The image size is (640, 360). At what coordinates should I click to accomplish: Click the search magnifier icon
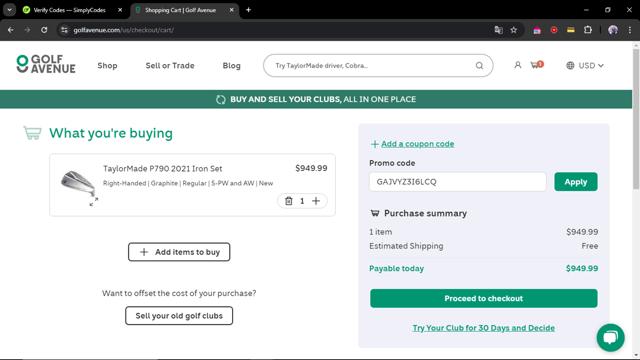pos(479,66)
